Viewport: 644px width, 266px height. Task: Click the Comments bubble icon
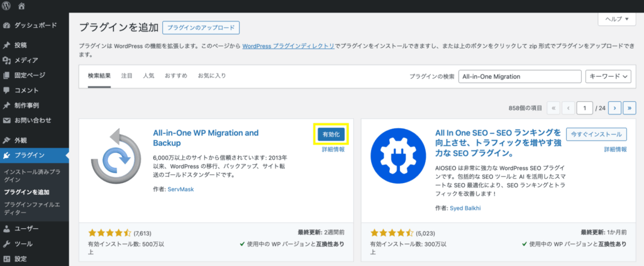pyautogui.click(x=7, y=91)
